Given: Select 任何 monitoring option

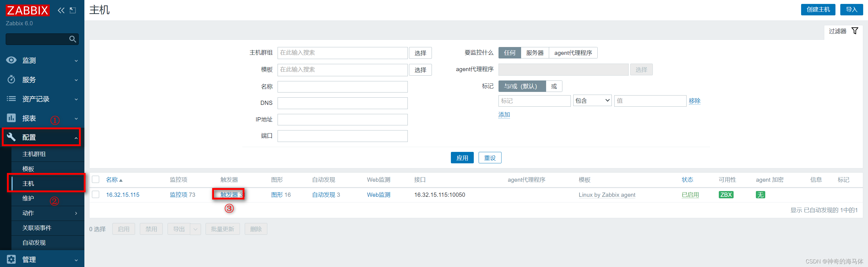Looking at the screenshot, I should pyautogui.click(x=509, y=53).
